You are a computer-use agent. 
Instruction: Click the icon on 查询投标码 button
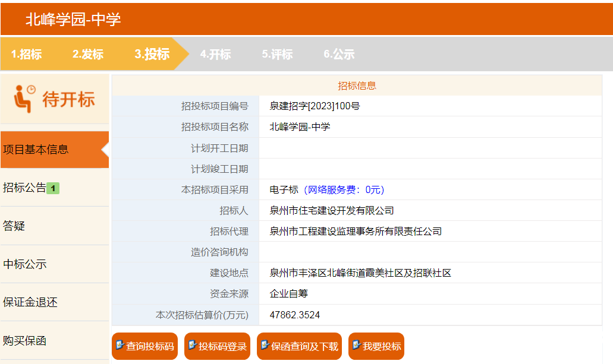120,345
